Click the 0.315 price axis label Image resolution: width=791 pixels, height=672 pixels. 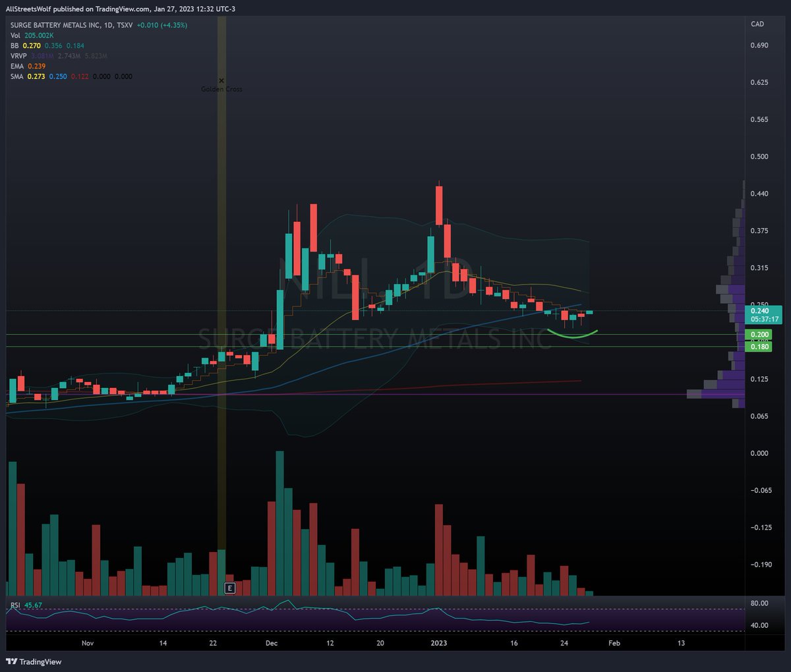click(x=759, y=268)
